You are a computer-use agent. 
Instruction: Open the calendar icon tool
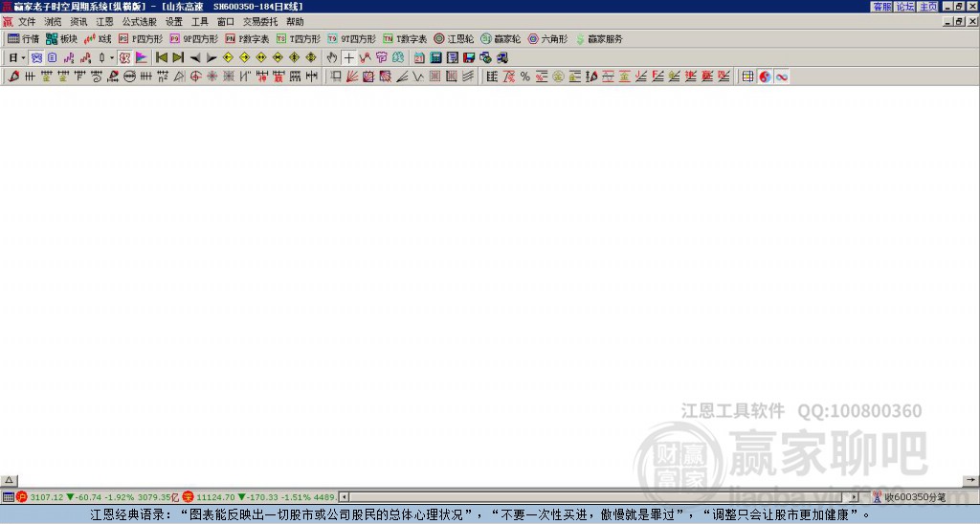click(x=419, y=57)
